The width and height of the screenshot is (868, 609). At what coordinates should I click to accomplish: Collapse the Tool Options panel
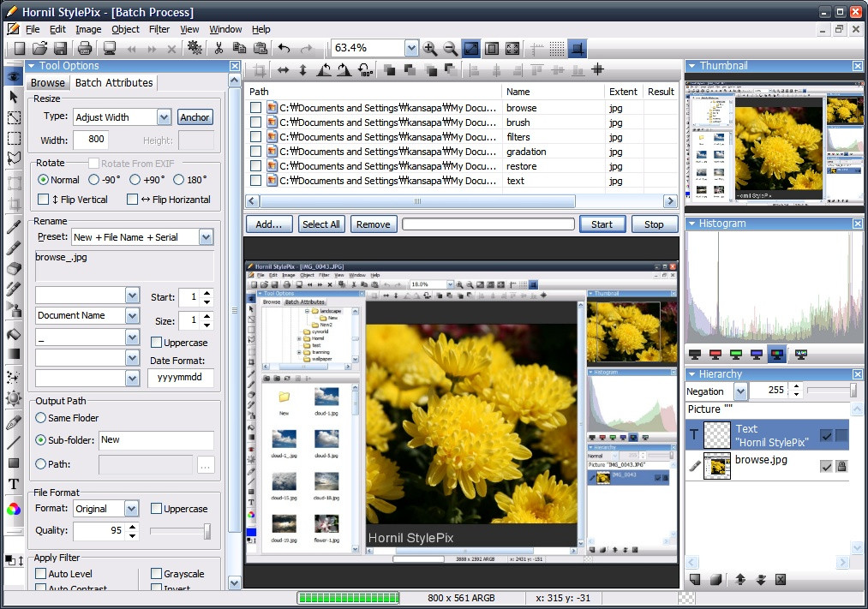tap(32, 66)
